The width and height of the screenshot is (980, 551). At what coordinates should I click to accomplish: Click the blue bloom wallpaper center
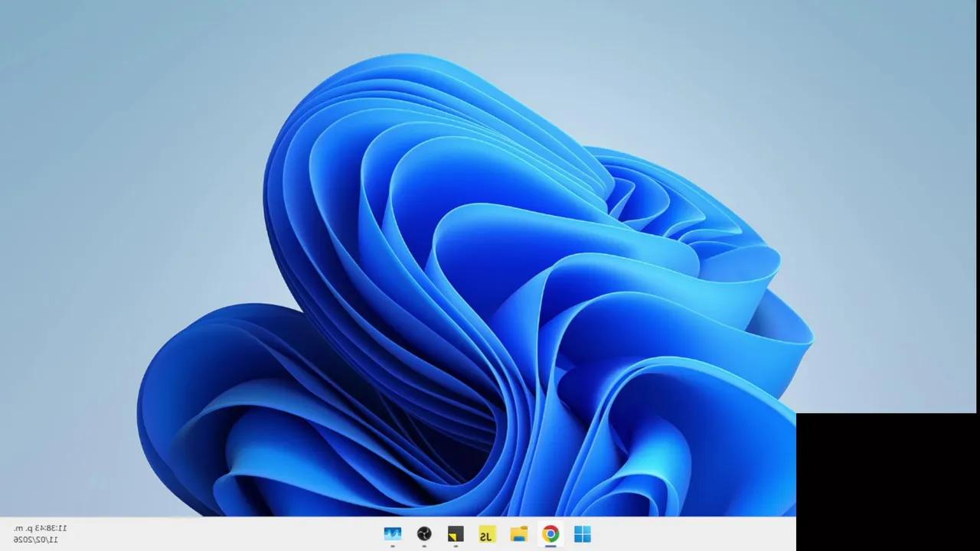pos(475,291)
